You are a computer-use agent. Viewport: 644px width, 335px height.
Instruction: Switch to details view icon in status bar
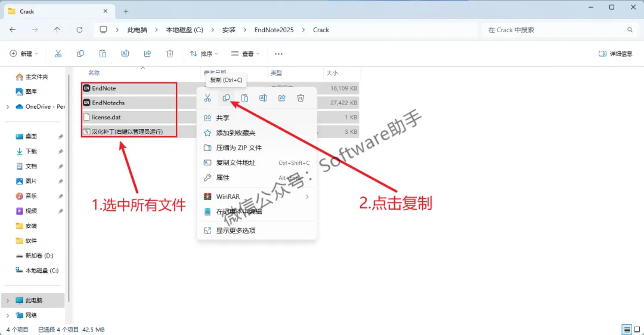coord(627,329)
